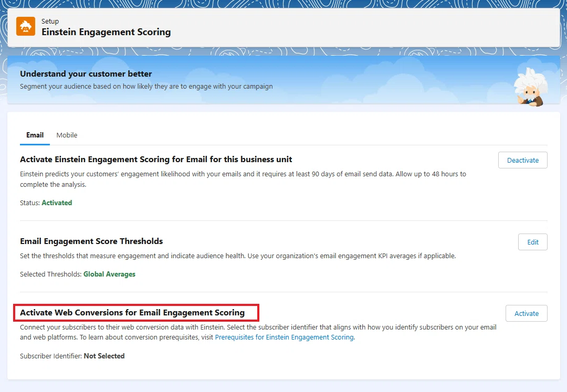The height and width of the screenshot is (392, 567).
Task: Click the Einstein character illustration in banner
Action: 530,87
